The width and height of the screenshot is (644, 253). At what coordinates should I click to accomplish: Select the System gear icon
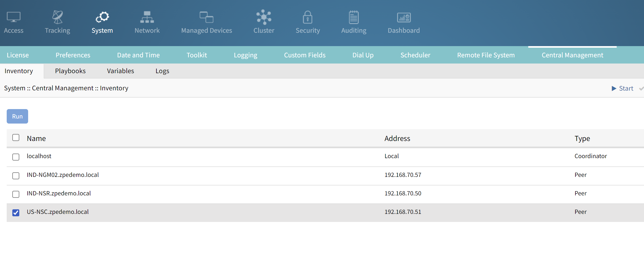pyautogui.click(x=102, y=17)
